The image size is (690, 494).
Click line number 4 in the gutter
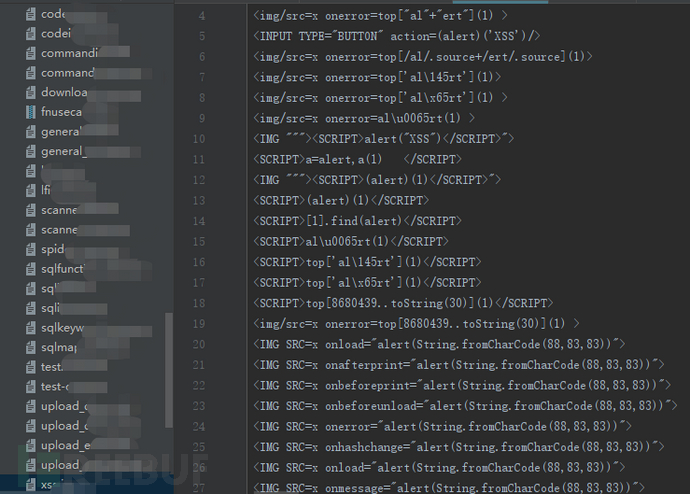pyautogui.click(x=202, y=16)
